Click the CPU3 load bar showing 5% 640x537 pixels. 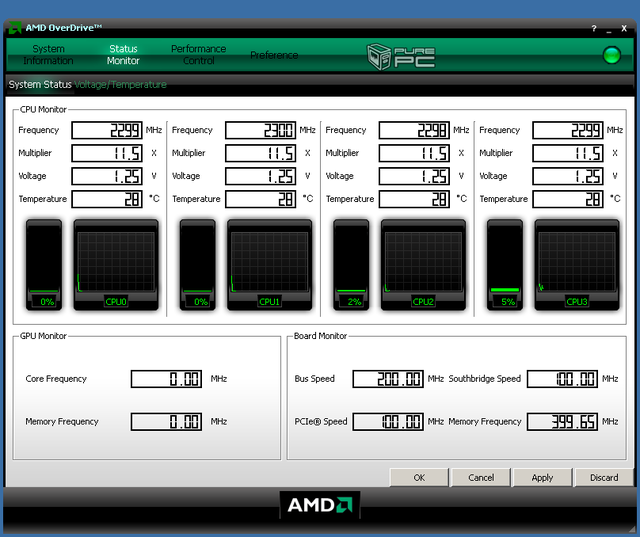[505, 264]
